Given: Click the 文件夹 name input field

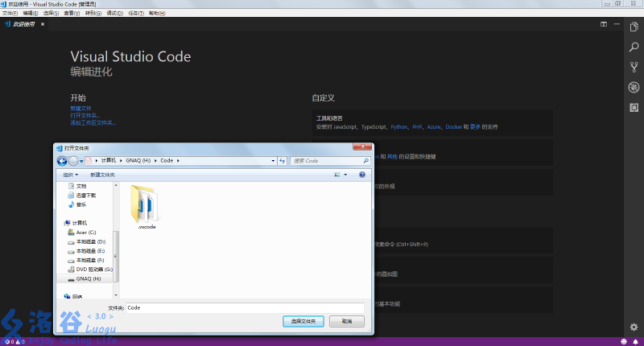Looking at the screenshot, I should click(245, 308).
